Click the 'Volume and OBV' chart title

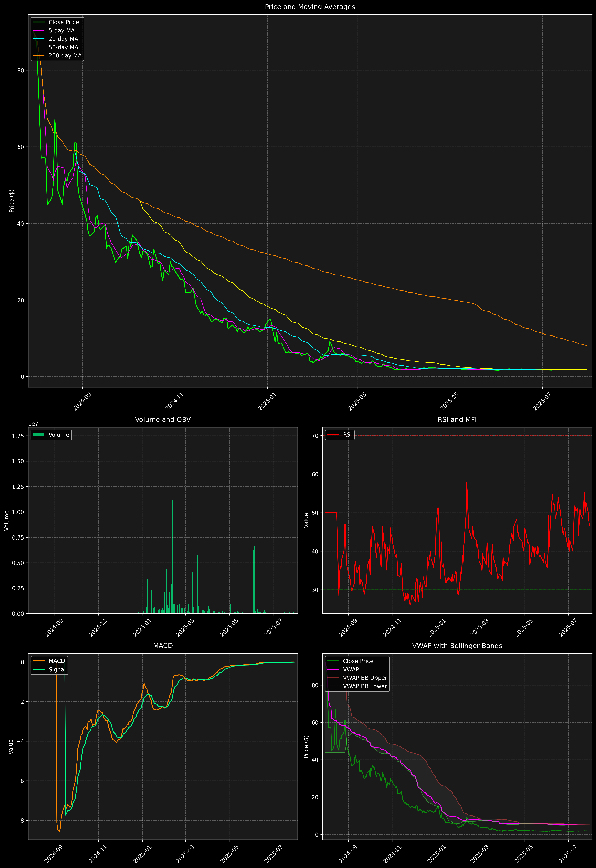pyautogui.click(x=163, y=419)
